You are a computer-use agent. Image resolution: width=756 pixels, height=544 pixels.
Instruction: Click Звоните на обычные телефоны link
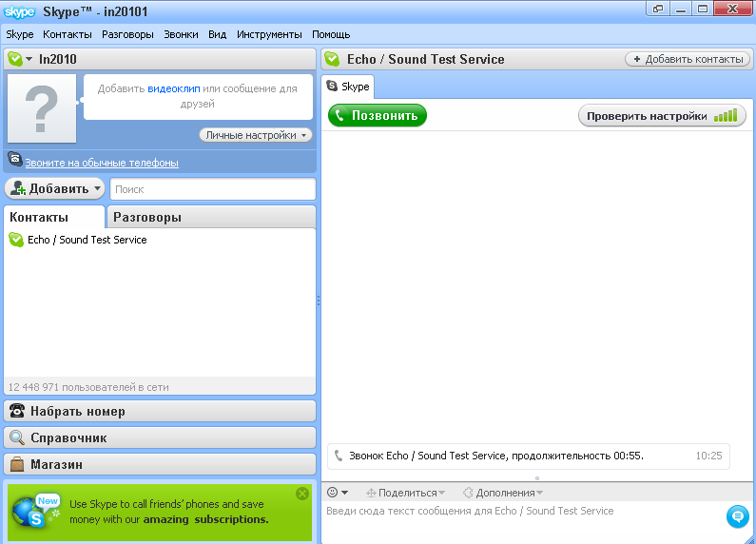[x=102, y=163]
